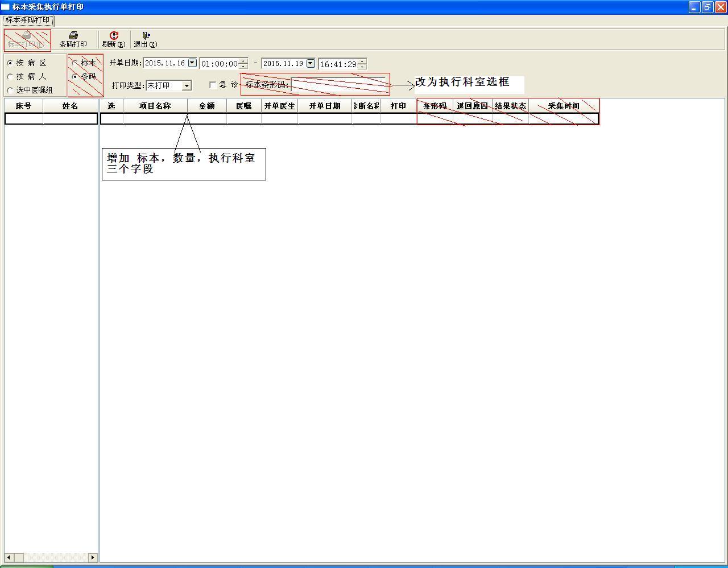Click the patient list scrollbar right arrow

click(93, 557)
